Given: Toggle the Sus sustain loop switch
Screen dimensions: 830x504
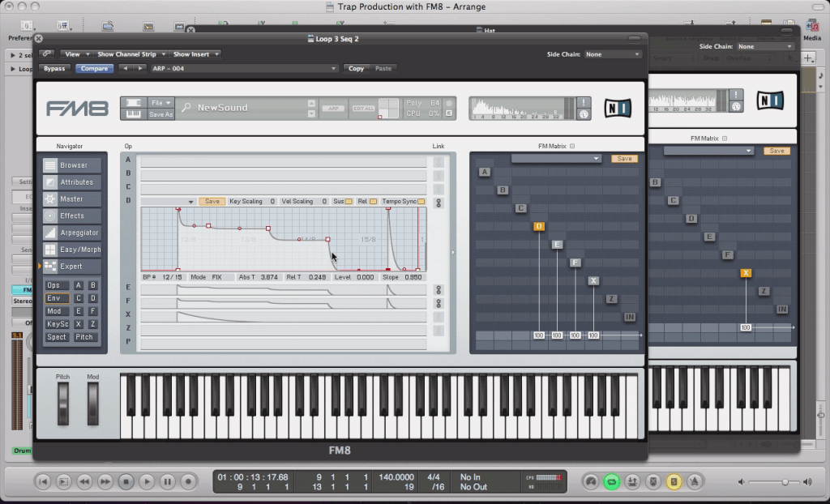Looking at the screenshot, I should pyautogui.click(x=349, y=202).
